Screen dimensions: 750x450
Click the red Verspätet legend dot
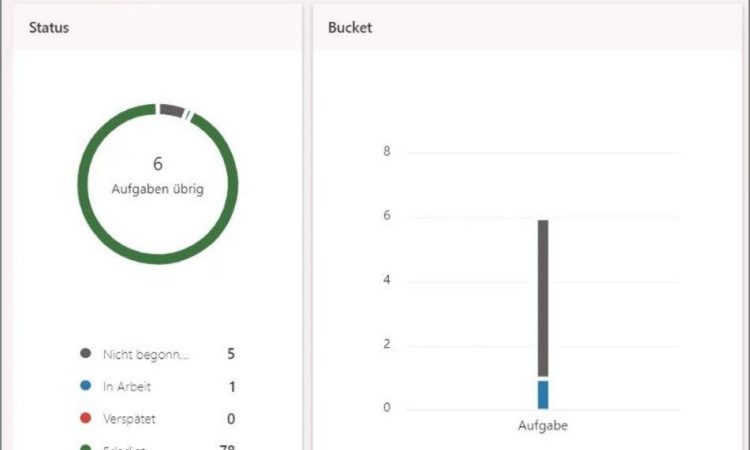coord(85,419)
